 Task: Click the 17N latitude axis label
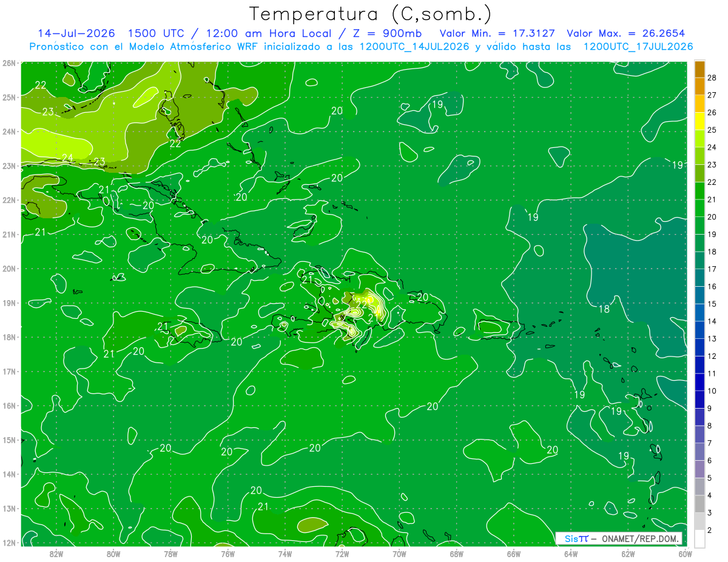[8, 371]
